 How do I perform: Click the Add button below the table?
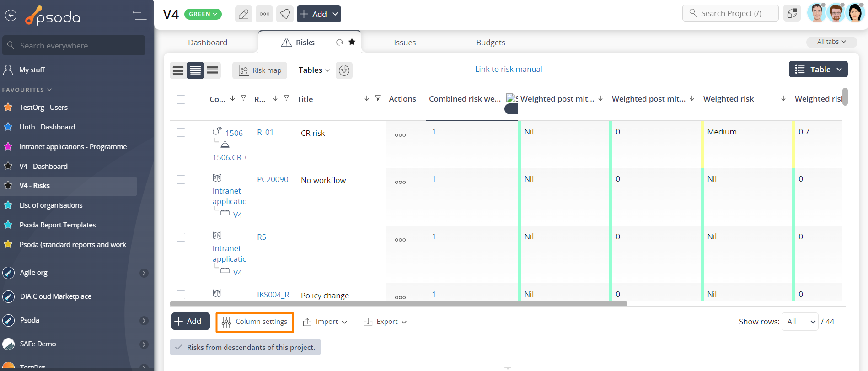pos(190,321)
